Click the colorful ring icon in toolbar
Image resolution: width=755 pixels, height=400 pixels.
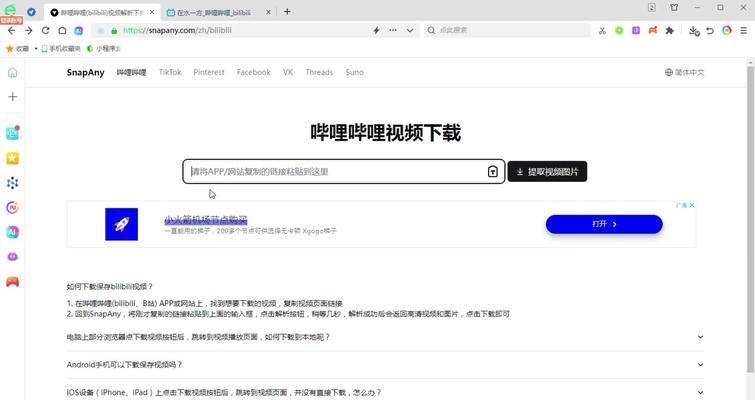[727, 30]
